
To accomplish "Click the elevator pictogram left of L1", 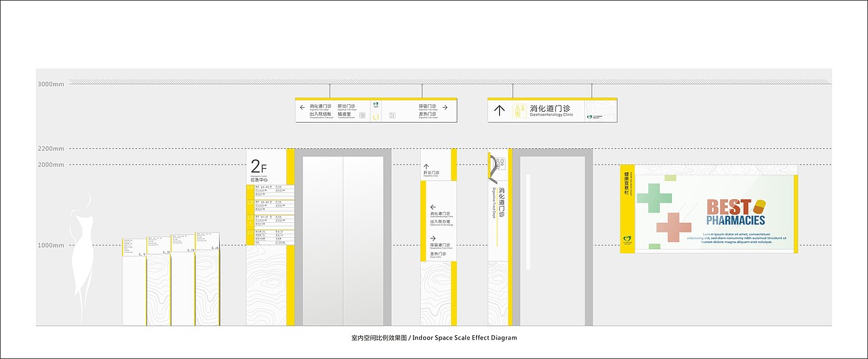I will 362,115.
